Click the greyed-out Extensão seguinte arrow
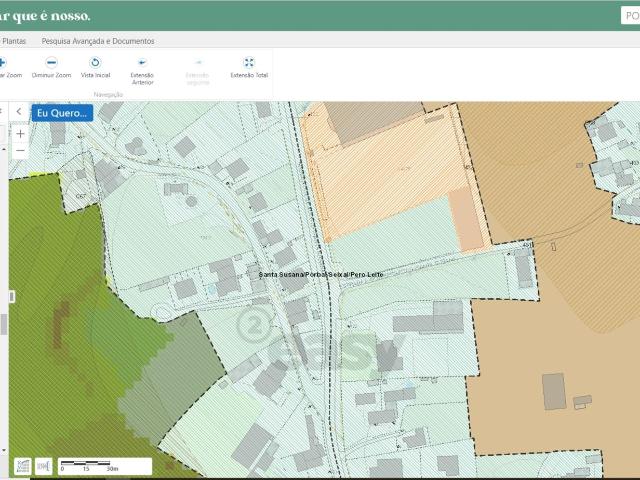The image size is (640, 480). (197, 63)
